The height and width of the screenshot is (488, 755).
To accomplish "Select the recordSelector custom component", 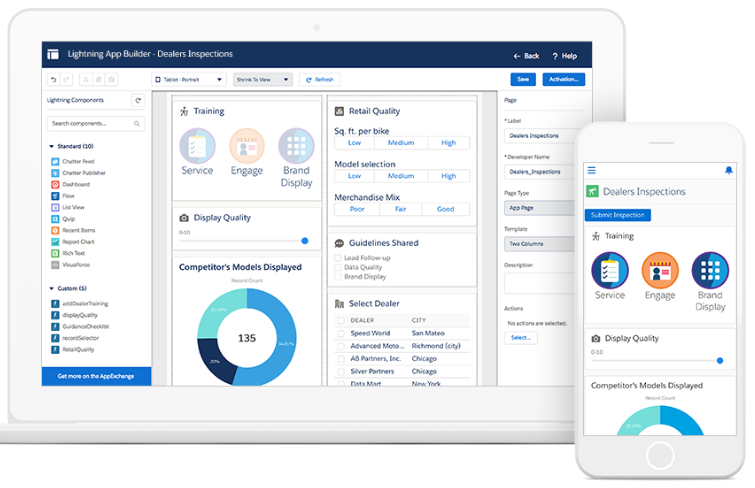I will (75, 338).
